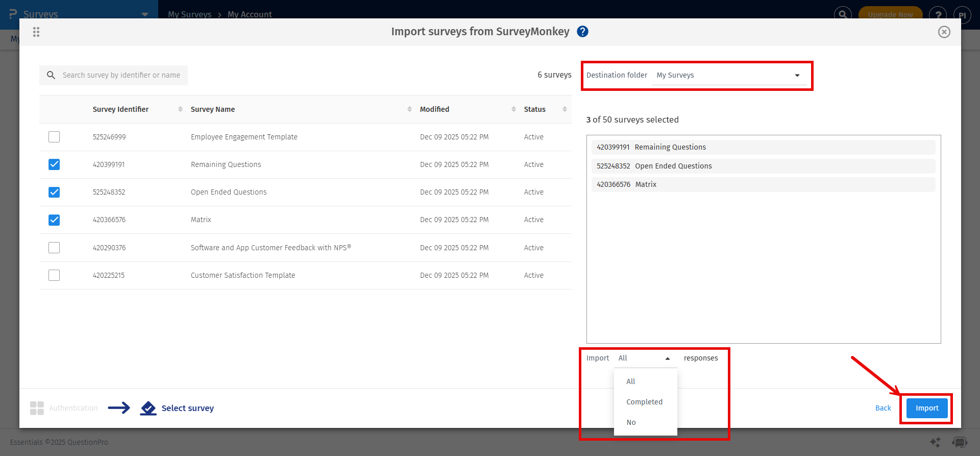Select Completed from the responses dropdown list
Viewport: 980px width, 456px height.
(x=644, y=402)
